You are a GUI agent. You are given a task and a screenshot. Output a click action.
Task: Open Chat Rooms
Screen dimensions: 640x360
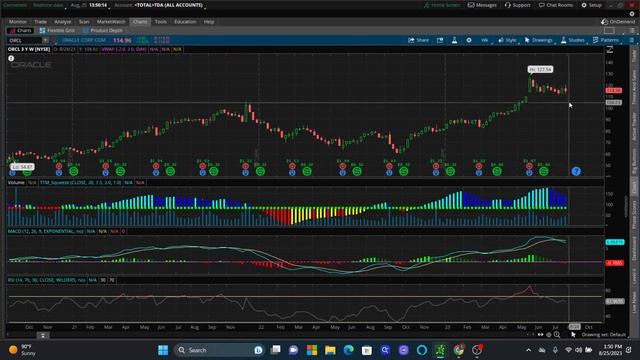click(x=556, y=5)
